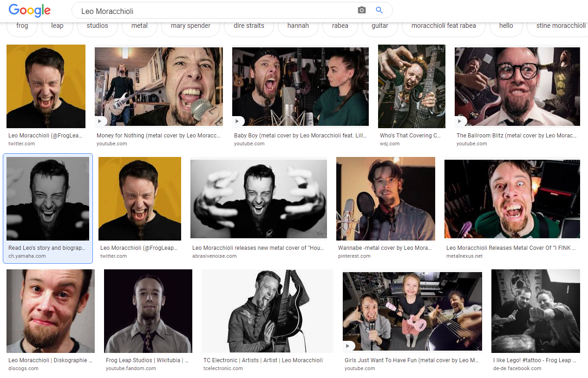Click first-row "Leo Moracchioli (@FrogLea..." caption

pos(45,136)
